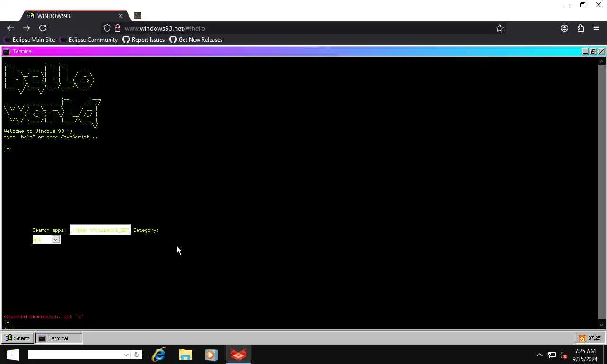Open the browser hamburger menu
Image resolution: width=607 pixels, height=364 pixels.
pos(597,28)
